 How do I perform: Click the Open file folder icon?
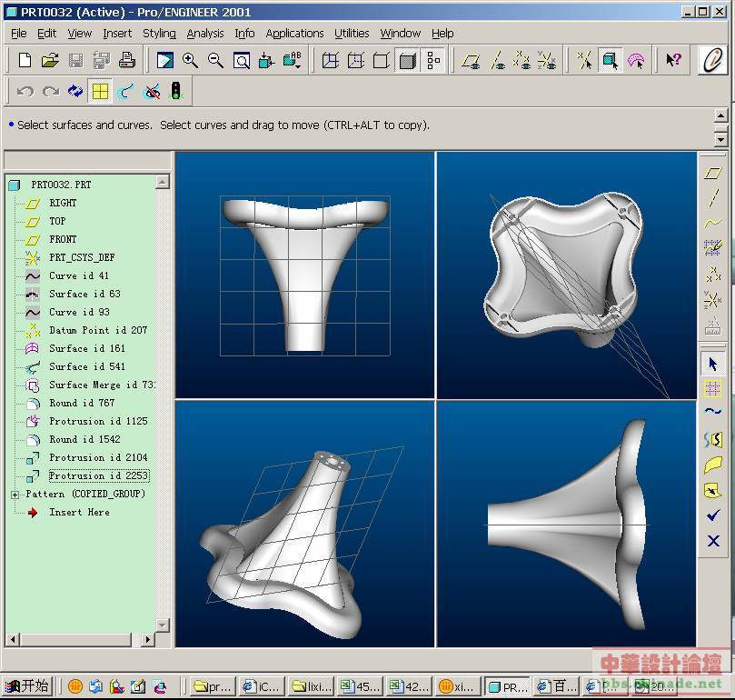(x=50, y=61)
